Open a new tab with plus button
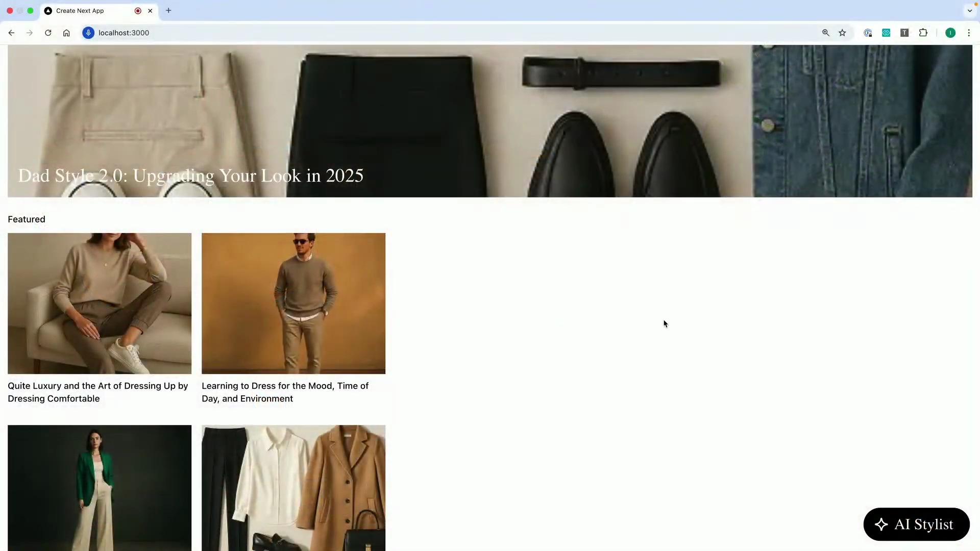Screen dimensions: 980x551 168,11
